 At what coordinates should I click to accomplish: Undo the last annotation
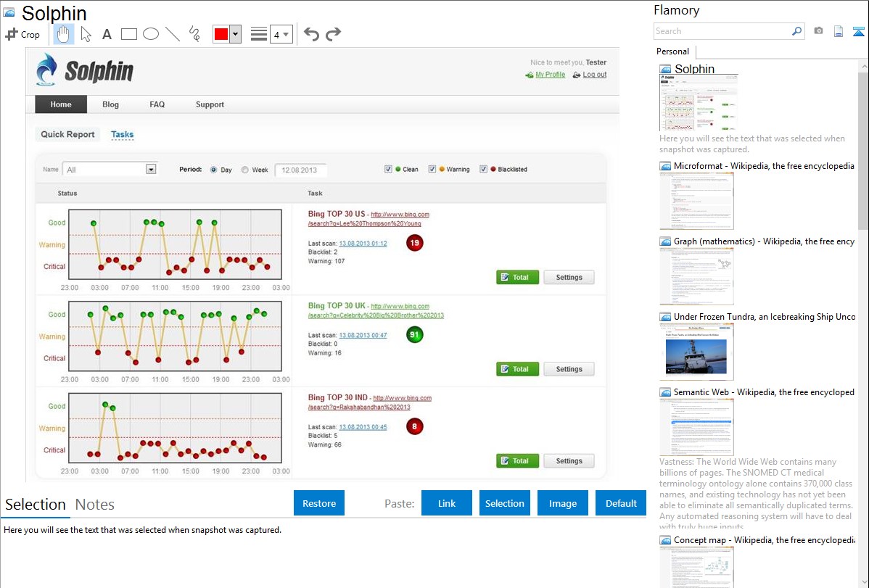(311, 34)
